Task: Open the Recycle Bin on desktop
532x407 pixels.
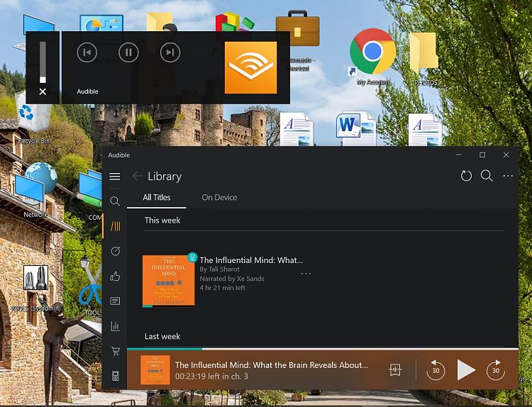Action: [33, 118]
